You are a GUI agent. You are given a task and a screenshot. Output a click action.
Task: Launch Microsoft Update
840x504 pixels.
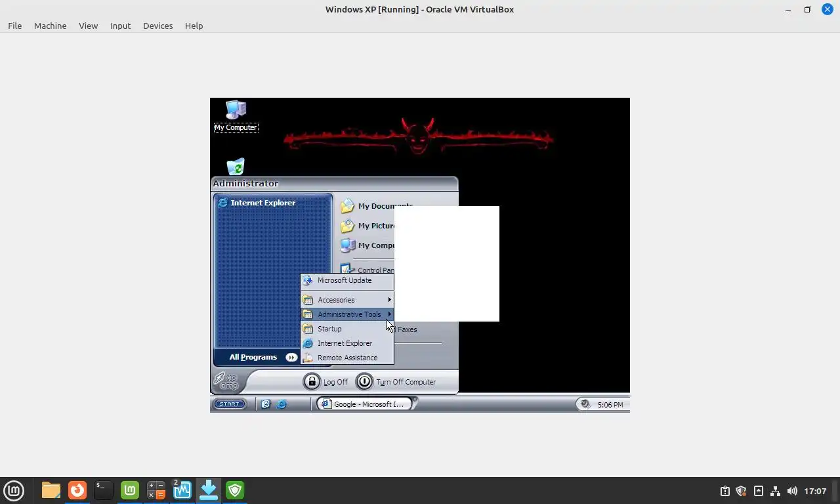[347, 280]
